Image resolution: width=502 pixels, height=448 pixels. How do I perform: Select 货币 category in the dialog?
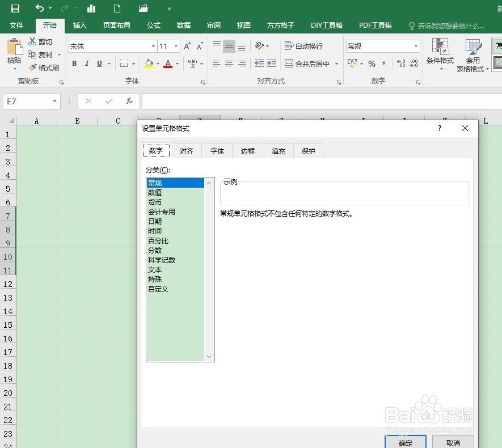(x=154, y=202)
